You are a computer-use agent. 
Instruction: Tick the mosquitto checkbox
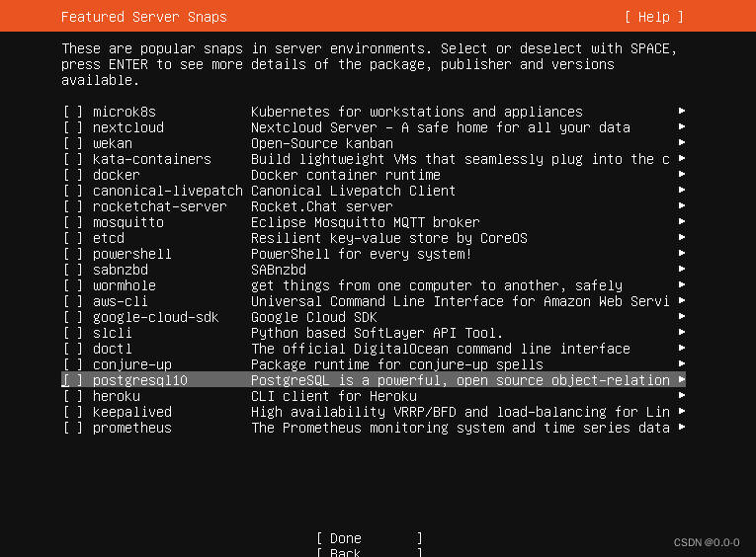pos(73,222)
